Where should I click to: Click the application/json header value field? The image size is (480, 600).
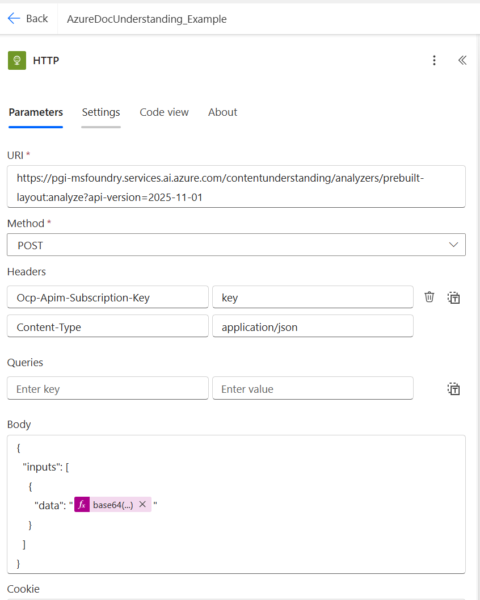313,326
